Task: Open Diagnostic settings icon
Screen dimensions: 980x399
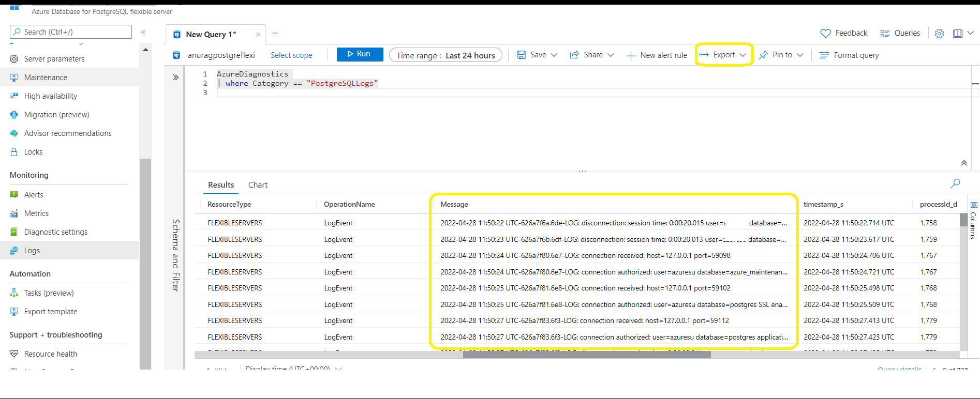Action: (x=14, y=232)
